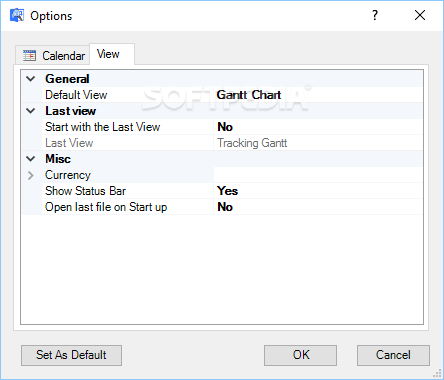
Task: Toggle the Start with the Last View value
Action: (318, 127)
